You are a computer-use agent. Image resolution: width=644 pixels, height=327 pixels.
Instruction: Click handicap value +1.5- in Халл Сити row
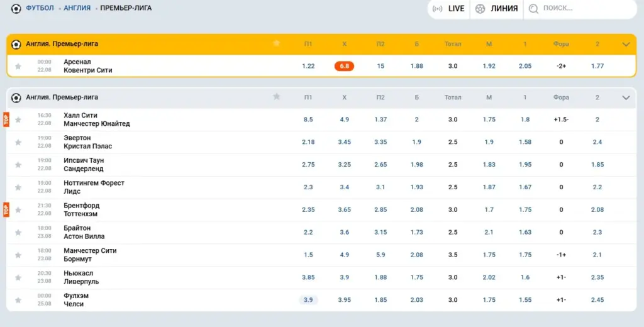coord(561,119)
